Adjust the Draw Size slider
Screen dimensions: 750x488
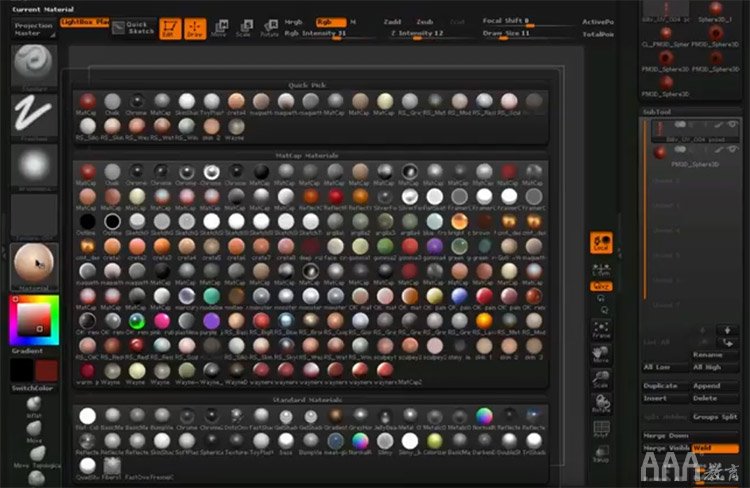click(527, 33)
